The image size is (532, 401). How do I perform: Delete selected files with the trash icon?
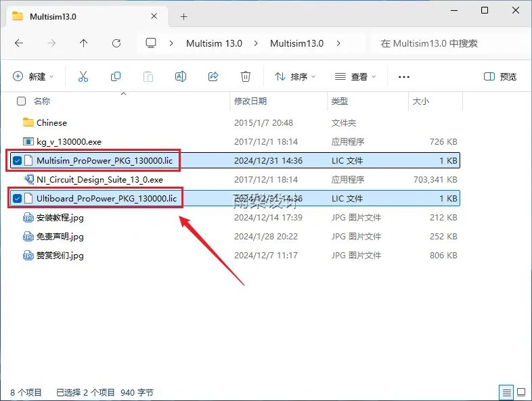[246, 76]
